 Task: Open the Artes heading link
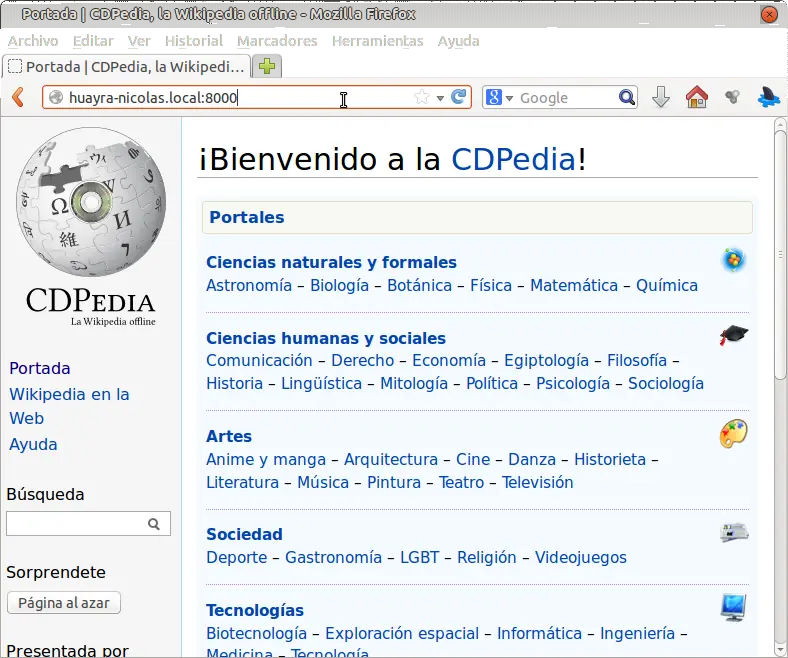(229, 436)
